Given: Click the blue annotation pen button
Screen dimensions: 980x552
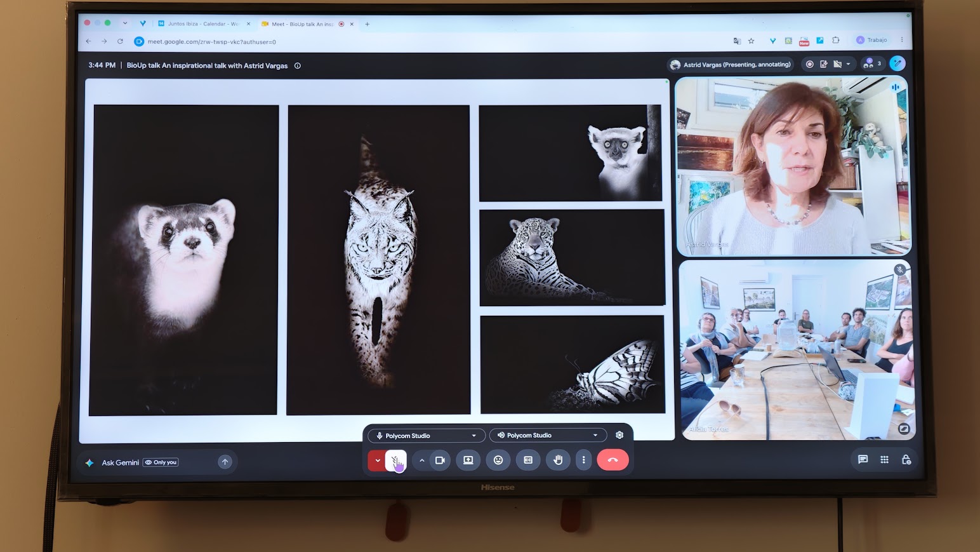Looking at the screenshot, I should point(897,63).
